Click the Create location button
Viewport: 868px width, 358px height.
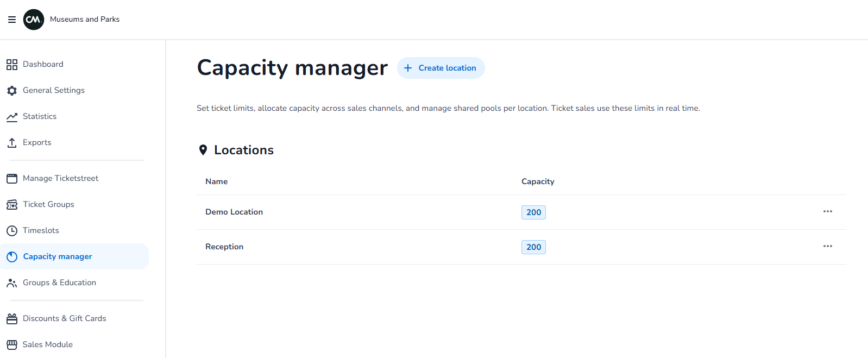point(441,68)
